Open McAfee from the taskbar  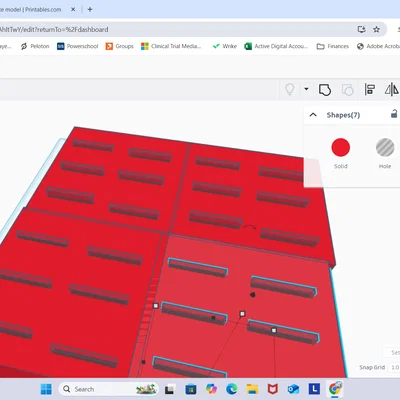(x=273, y=389)
